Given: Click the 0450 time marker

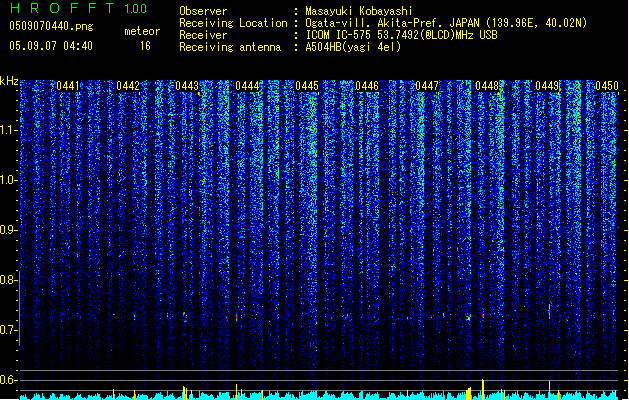Looking at the screenshot, I should [x=607, y=86].
